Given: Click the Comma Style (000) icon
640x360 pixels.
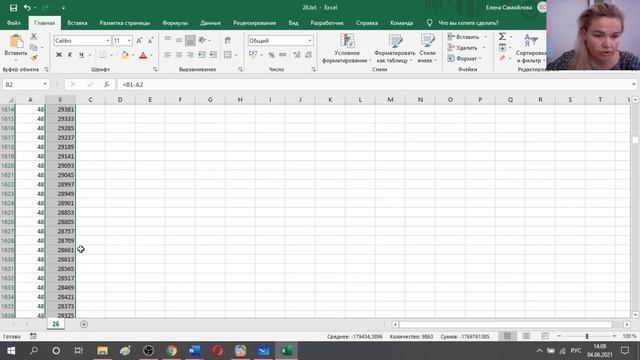Looking at the screenshot, I should pos(282,55).
